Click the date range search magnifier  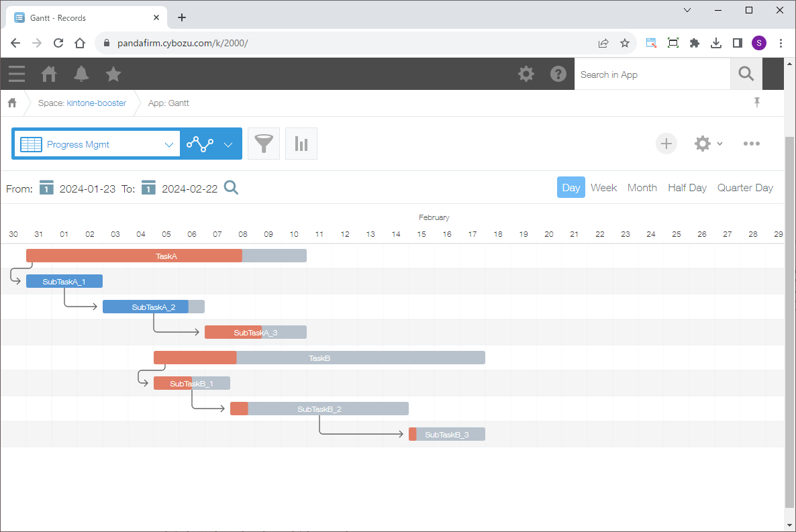231,188
